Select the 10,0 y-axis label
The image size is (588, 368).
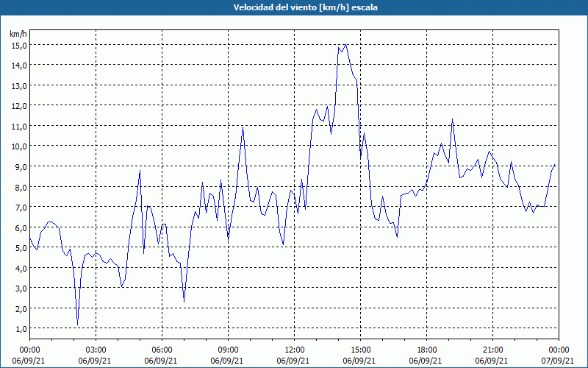[19, 146]
